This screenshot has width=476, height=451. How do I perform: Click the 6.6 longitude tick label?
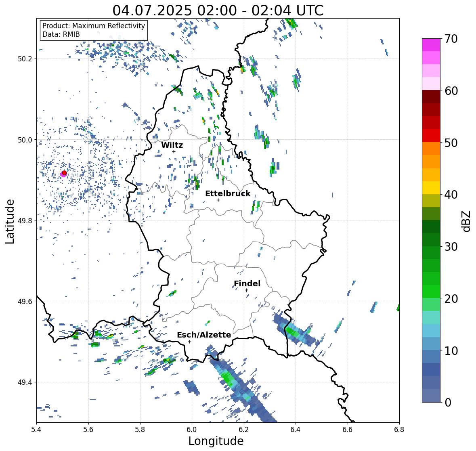(348, 430)
